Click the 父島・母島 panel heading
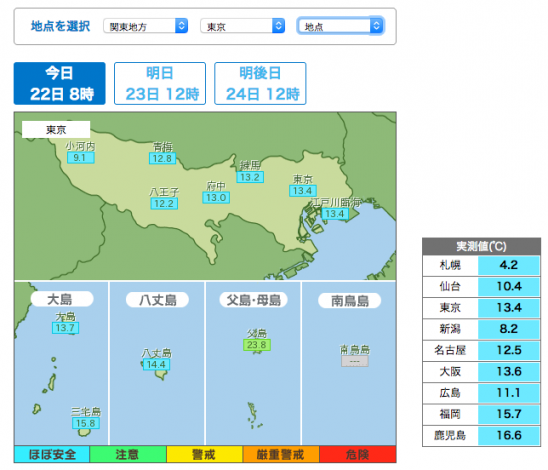 (254, 300)
